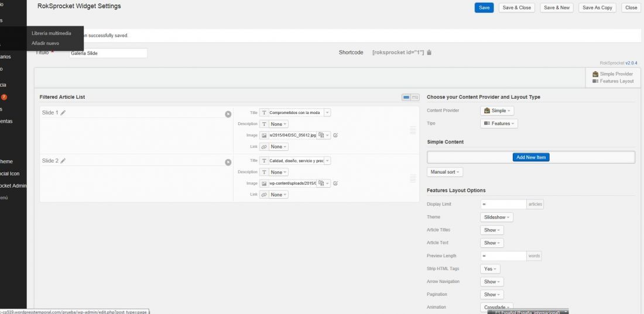Click Save & New

pyautogui.click(x=557, y=8)
